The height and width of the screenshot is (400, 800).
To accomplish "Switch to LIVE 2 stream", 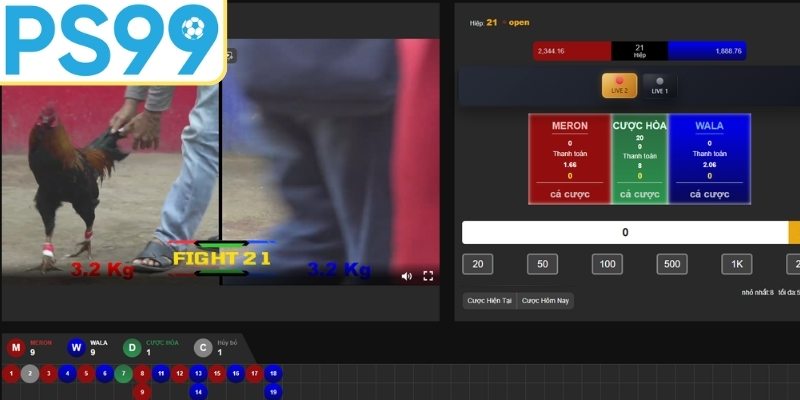I will click(x=619, y=85).
